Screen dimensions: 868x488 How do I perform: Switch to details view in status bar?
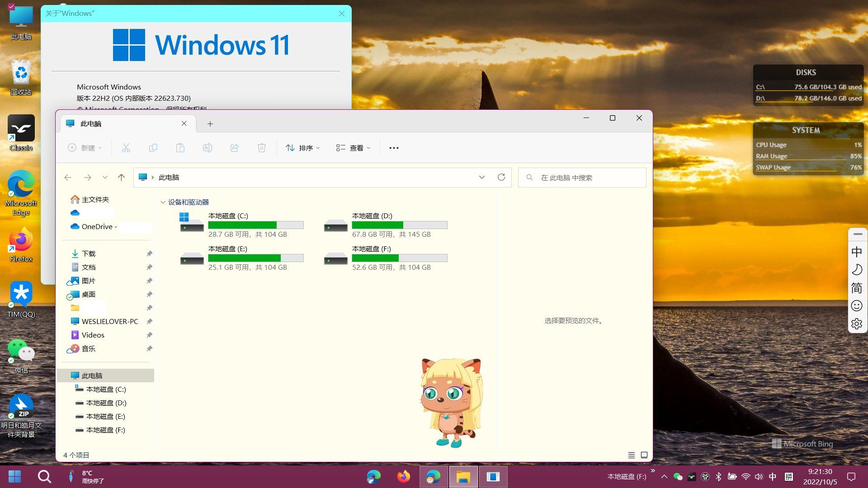click(x=631, y=455)
